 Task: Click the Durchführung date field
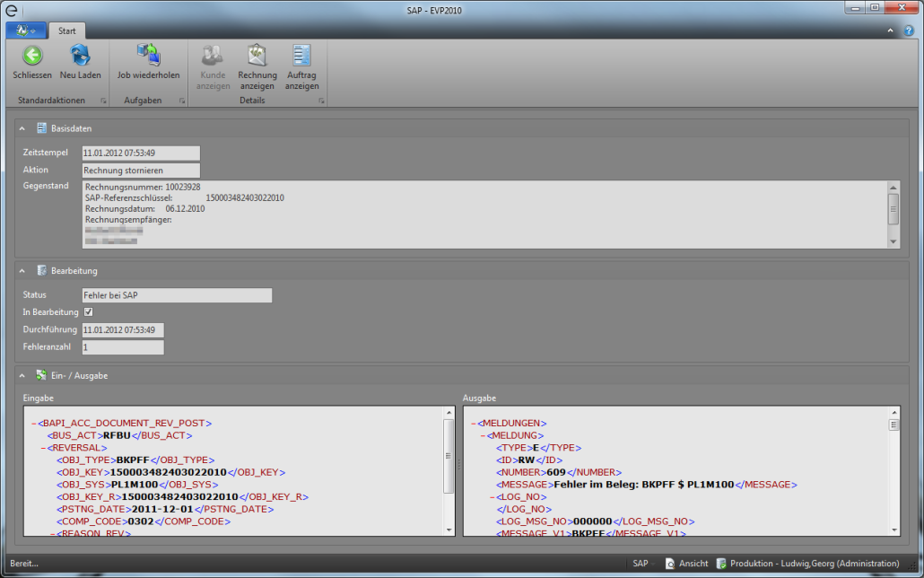click(x=123, y=329)
